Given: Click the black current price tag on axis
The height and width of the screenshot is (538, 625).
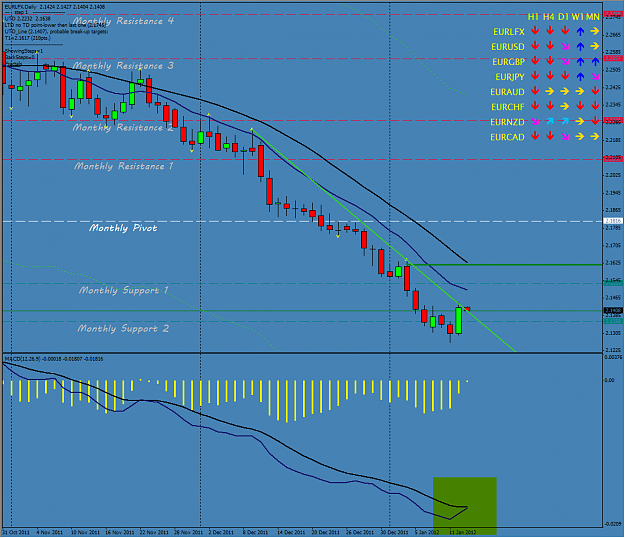Looking at the screenshot, I should [613, 310].
